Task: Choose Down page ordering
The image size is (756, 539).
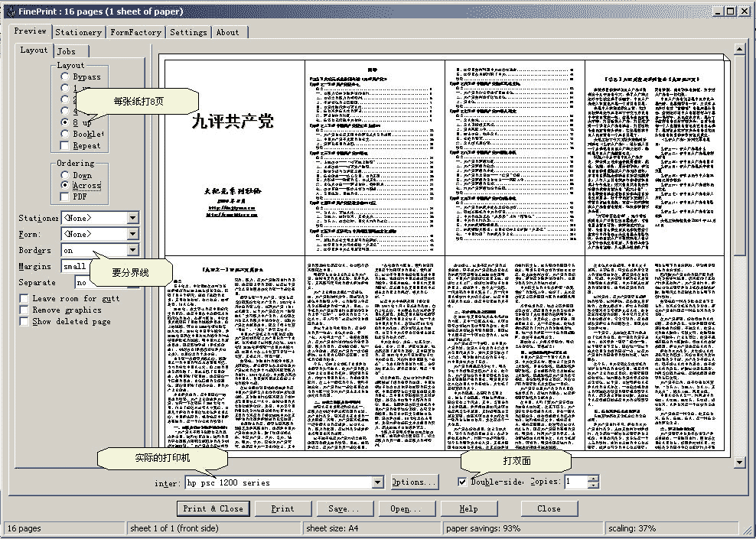Action: [65, 175]
